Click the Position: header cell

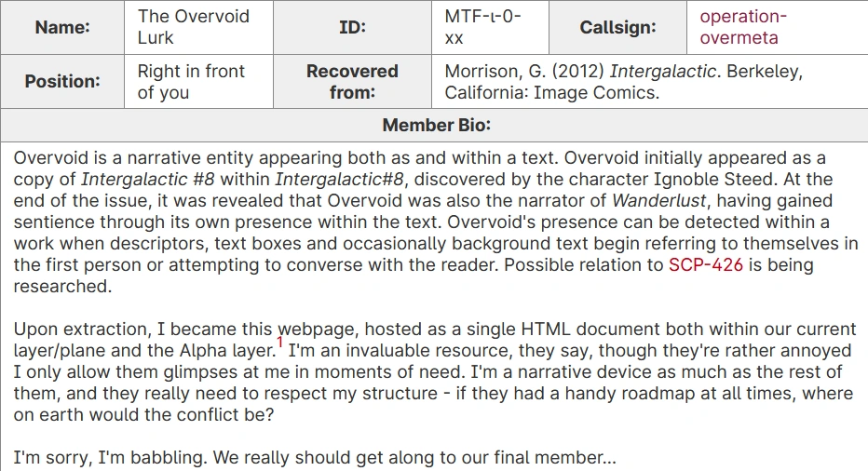coord(62,81)
